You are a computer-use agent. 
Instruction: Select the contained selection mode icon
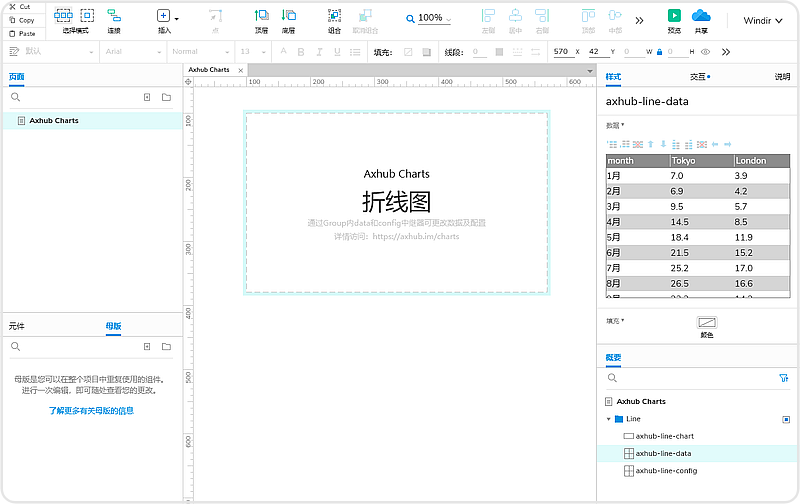click(x=87, y=15)
